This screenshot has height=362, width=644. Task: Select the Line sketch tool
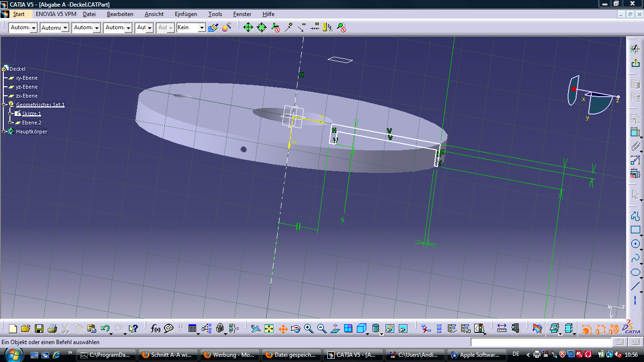(x=636, y=286)
